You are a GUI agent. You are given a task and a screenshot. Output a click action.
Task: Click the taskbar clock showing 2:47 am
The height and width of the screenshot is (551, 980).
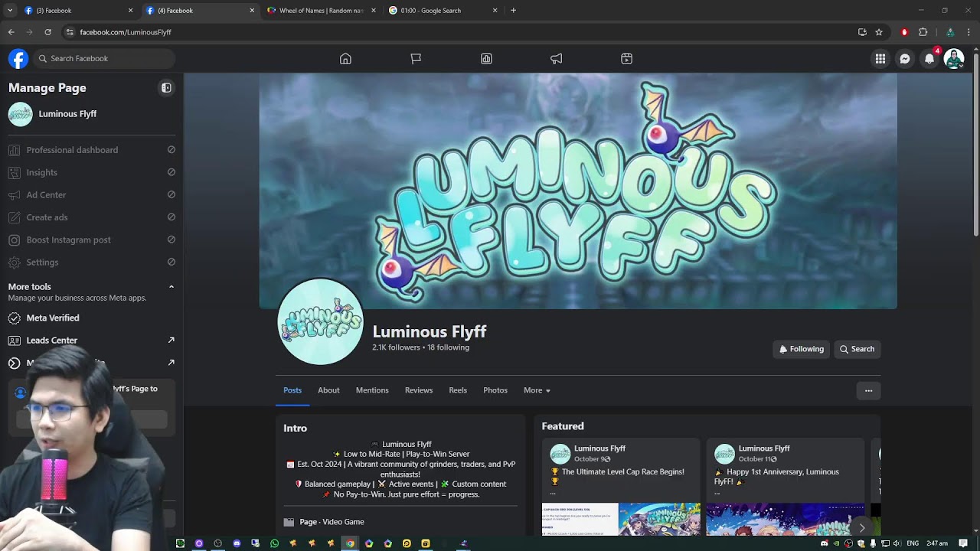click(x=937, y=543)
